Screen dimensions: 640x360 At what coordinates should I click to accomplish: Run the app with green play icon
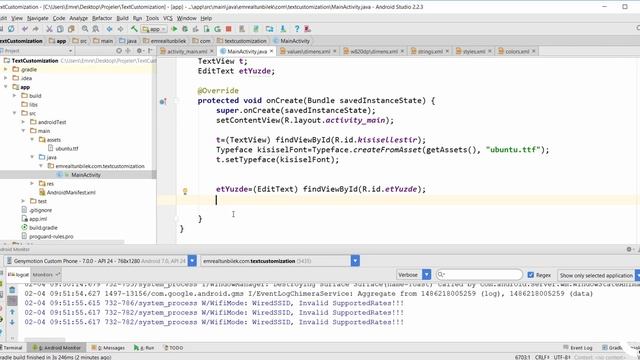(x=174, y=29)
